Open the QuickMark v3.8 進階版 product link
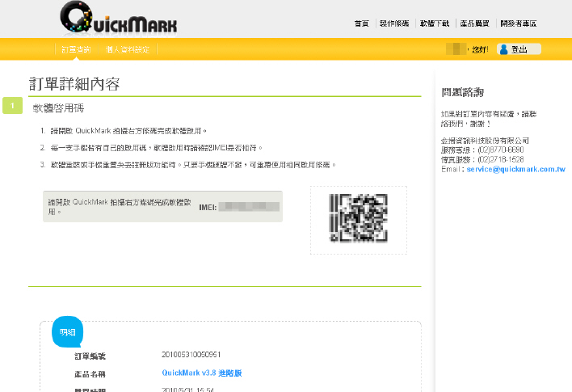 coord(202,373)
